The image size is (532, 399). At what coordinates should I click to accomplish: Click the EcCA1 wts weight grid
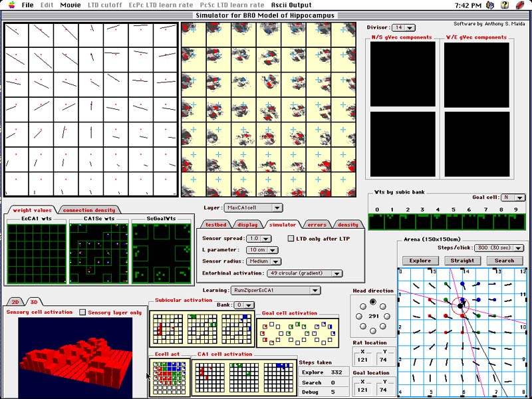37,253
